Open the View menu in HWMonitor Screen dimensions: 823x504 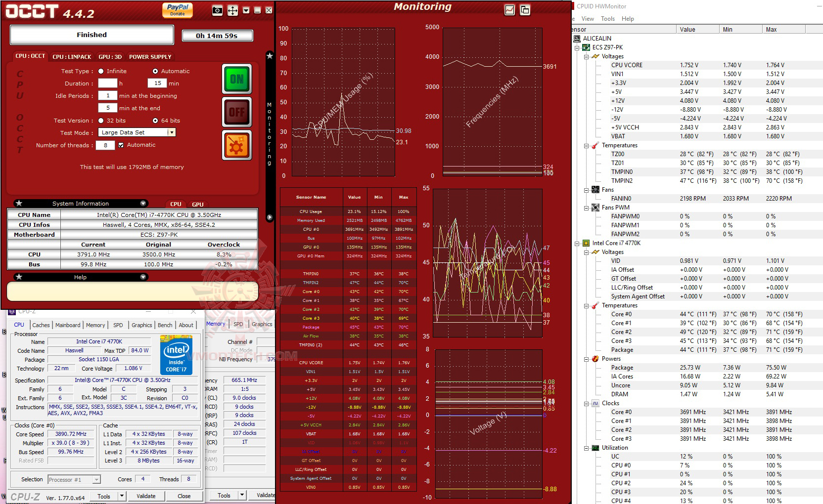pyautogui.click(x=588, y=19)
